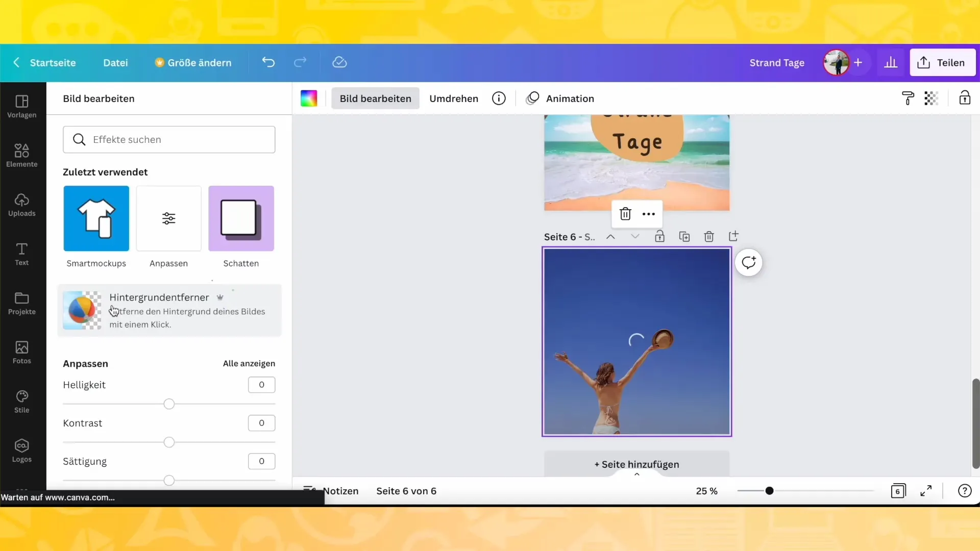Click the color palette icon in toolbar
Viewport: 980px width, 551px height.
309,98
